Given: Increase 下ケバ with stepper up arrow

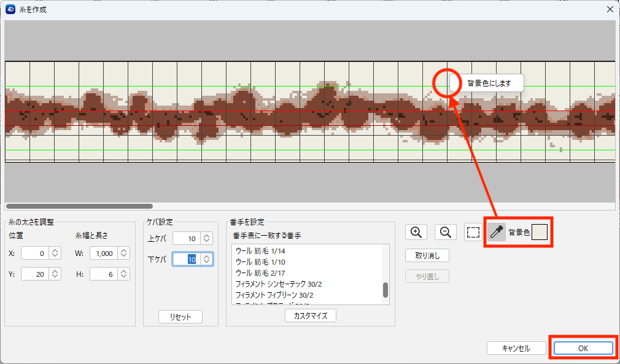Looking at the screenshot, I should coord(206,257).
